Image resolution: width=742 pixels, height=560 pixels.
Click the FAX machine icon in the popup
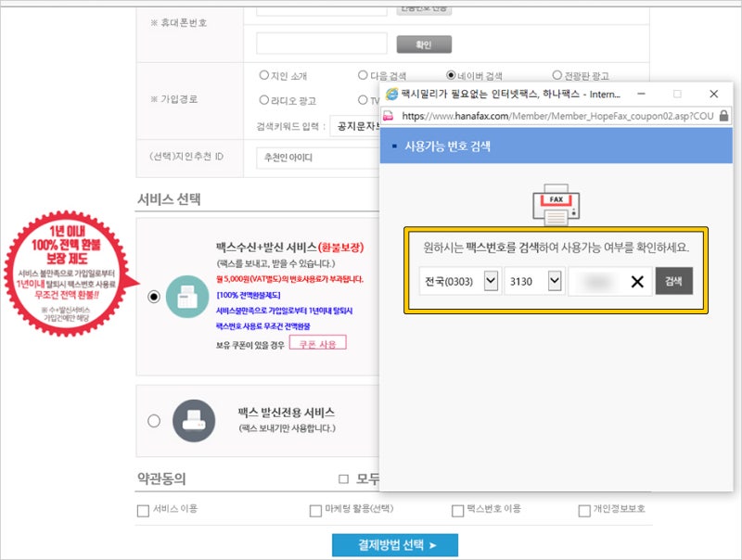556,204
